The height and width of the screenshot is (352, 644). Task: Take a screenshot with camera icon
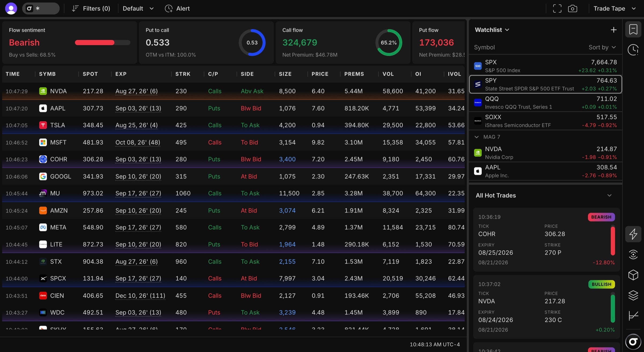pyautogui.click(x=572, y=9)
